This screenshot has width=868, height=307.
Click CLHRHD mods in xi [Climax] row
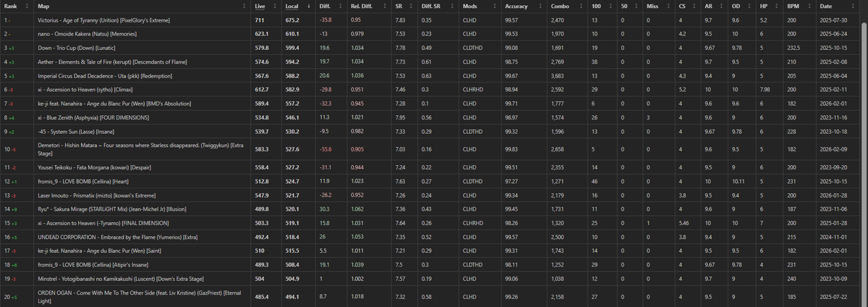[472, 89]
